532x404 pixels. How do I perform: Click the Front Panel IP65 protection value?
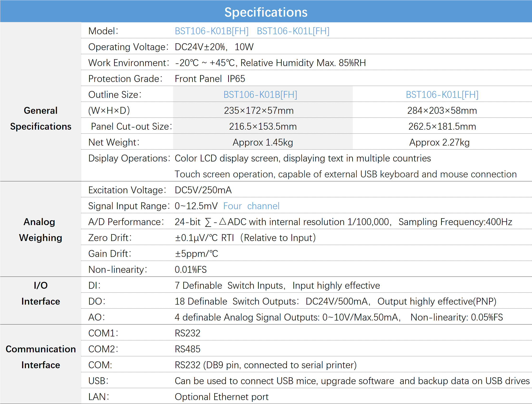coord(210,79)
